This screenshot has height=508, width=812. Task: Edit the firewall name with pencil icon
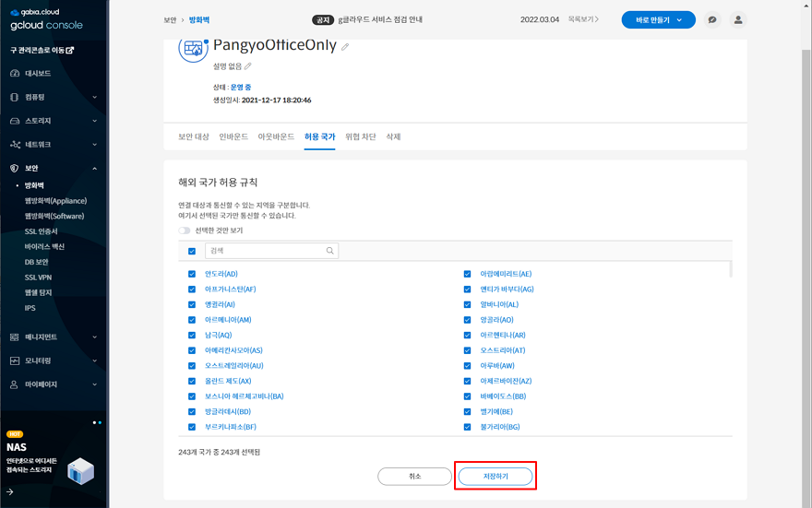click(x=345, y=46)
